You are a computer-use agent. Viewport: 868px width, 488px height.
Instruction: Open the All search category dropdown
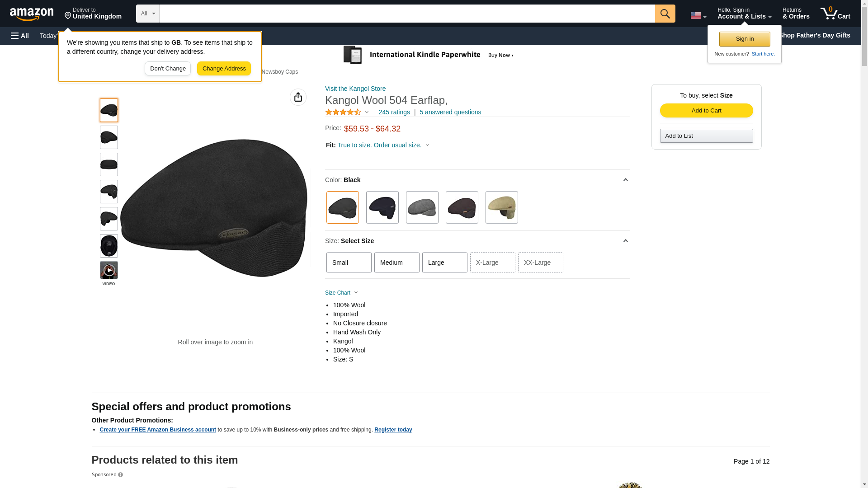pyautogui.click(x=148, y=14)
